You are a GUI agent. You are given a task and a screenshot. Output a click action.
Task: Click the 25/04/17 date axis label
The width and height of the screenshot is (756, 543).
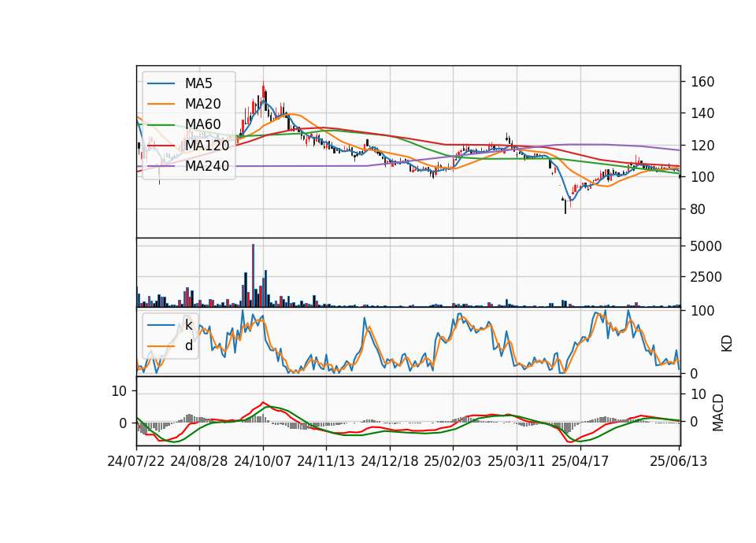coord(580,461)
